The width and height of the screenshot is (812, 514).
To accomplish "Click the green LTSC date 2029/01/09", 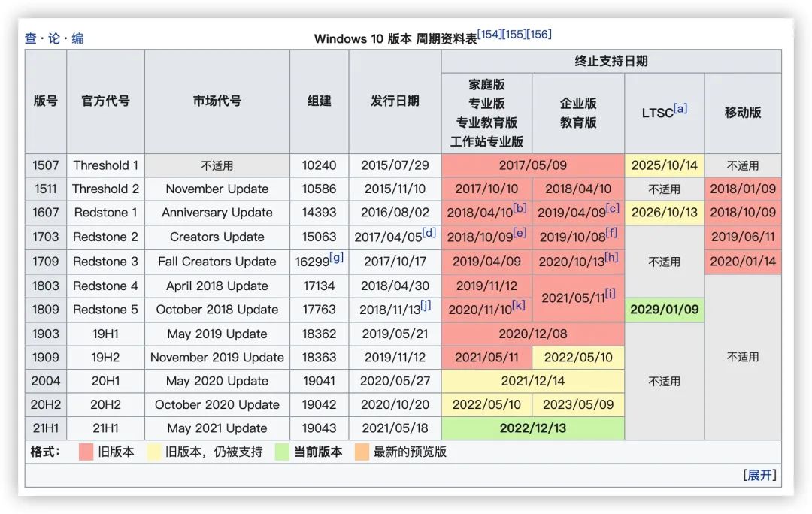I will [x=665, y=310].
